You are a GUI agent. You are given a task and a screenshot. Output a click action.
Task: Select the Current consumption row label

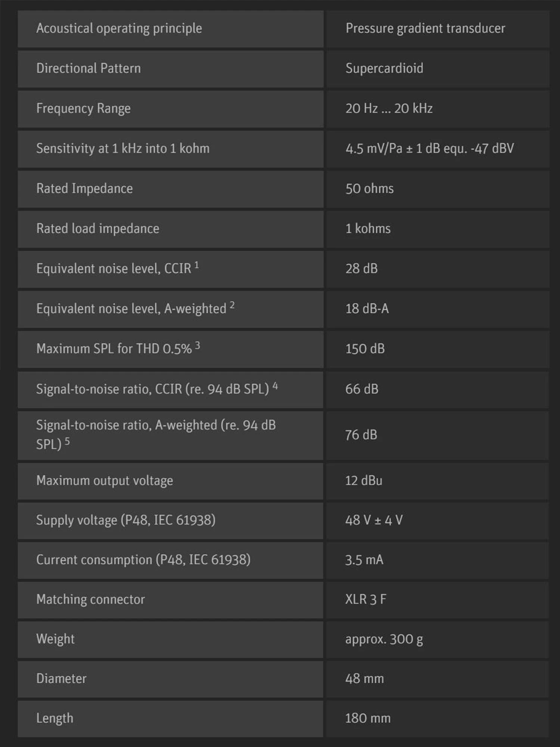(x=143, y=560)
